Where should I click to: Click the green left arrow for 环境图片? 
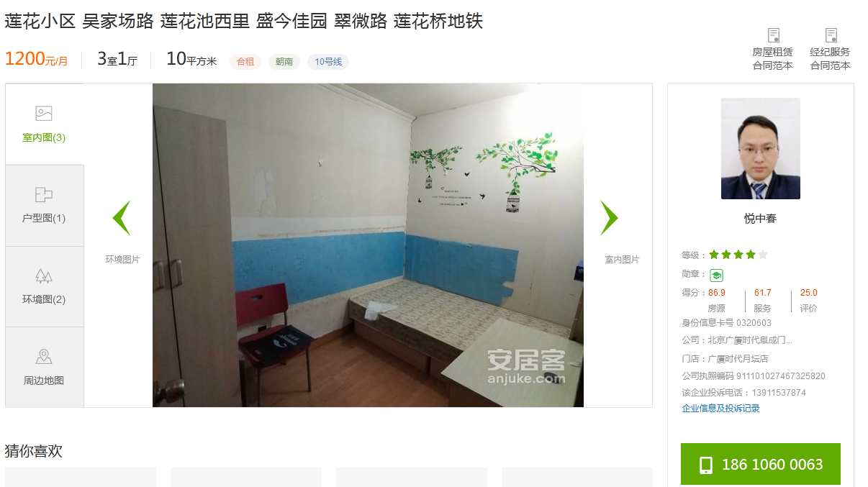click(121, 218)
